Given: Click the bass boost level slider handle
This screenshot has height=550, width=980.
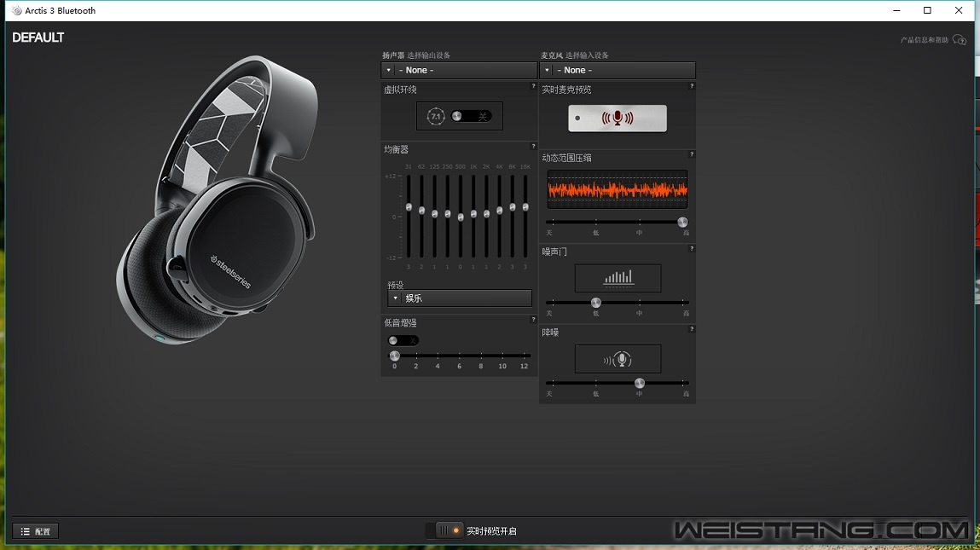Looking at the screenshot, I should 394,356.
